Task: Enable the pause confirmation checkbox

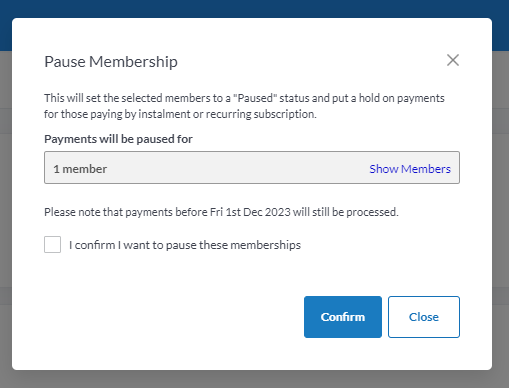Action: (52, 244)
